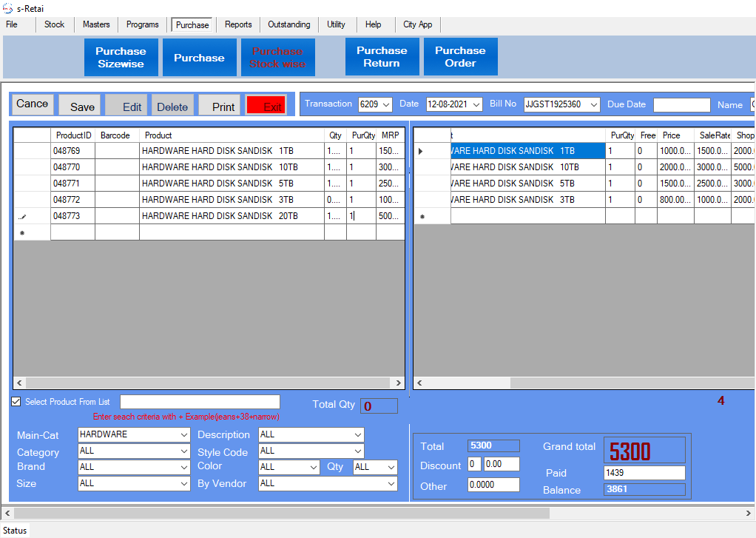Click the blue Purchase tile
756x538 pixels.
tap(199, 57)
